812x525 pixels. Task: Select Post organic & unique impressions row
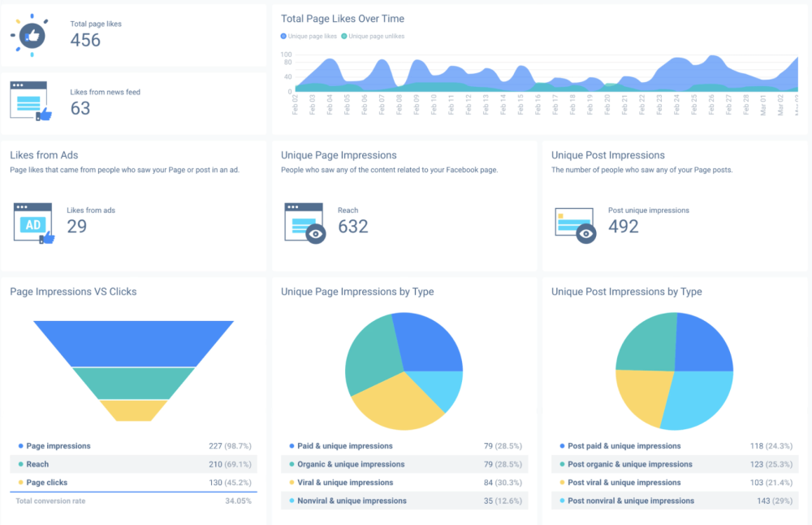pyautogui.click(x=629, y=464)
